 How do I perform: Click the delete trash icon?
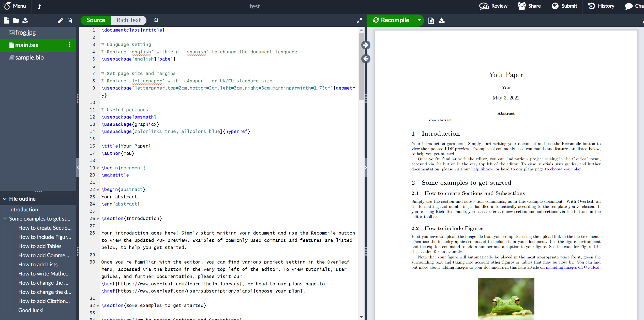coord(70,20)
